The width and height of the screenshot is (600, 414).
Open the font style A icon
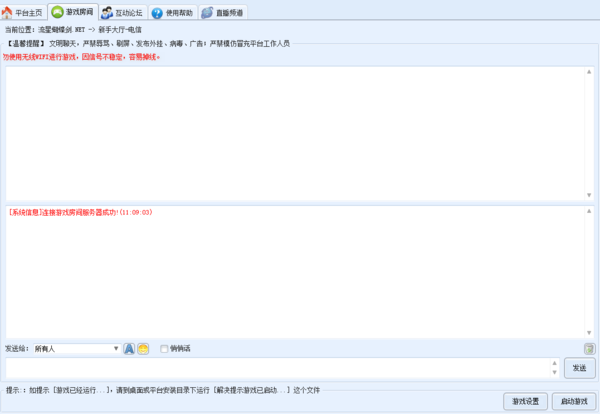pos(129,349)
